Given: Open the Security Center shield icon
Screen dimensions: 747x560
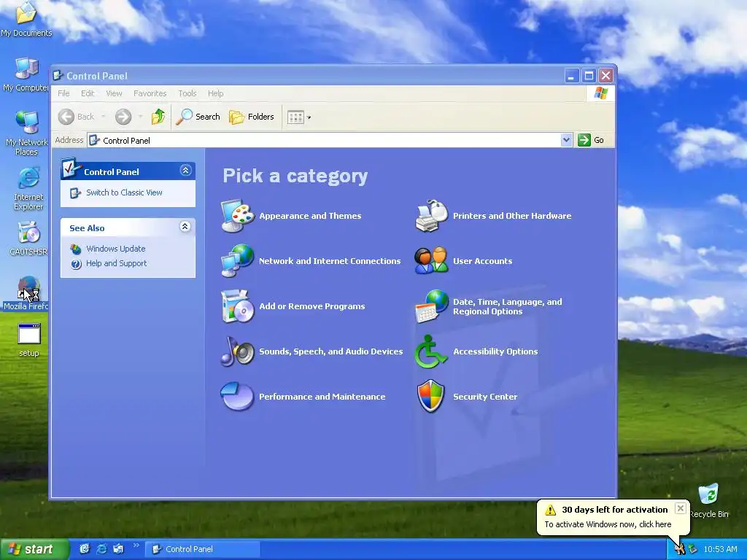Looking at the screenshot, I should tap(430, 396).
